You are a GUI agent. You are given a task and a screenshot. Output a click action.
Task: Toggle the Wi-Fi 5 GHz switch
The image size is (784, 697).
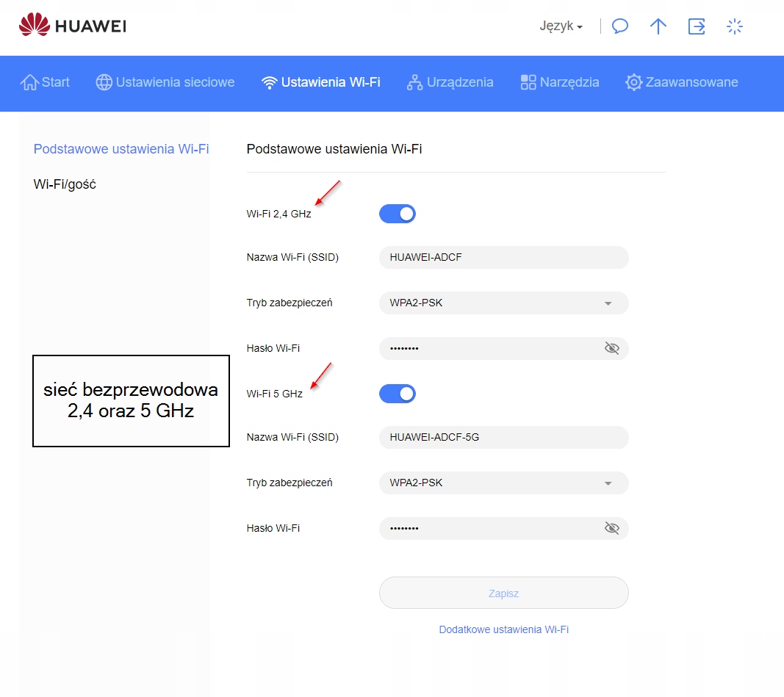pos(398,394)
